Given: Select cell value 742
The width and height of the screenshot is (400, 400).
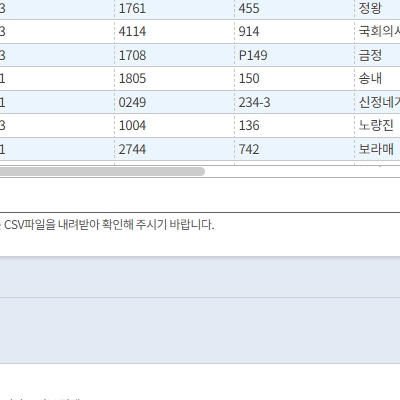Looking at the screenshot, I should 249,149.
